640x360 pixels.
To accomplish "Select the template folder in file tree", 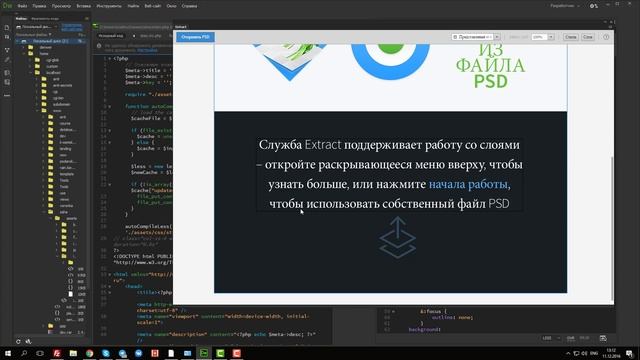I will [x=67, y=174].
